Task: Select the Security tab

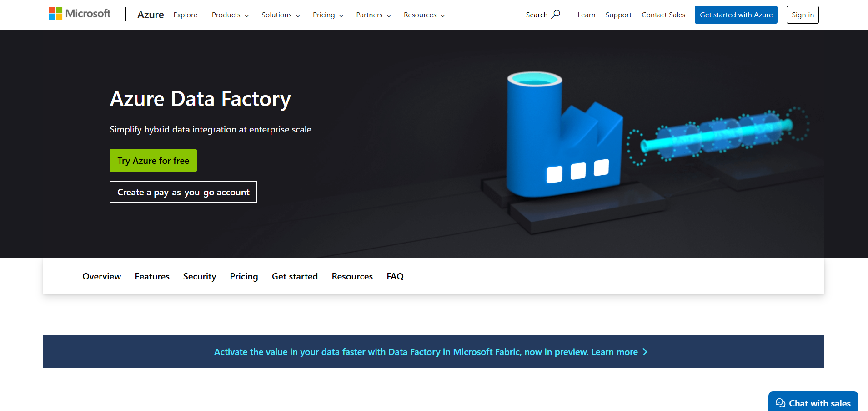Action: click(x=200, y=276)
